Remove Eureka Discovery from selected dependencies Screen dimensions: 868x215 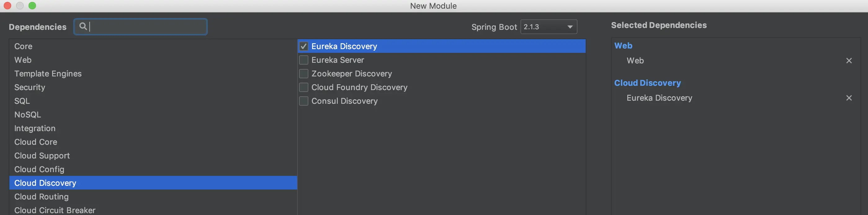tap(849, 98)
